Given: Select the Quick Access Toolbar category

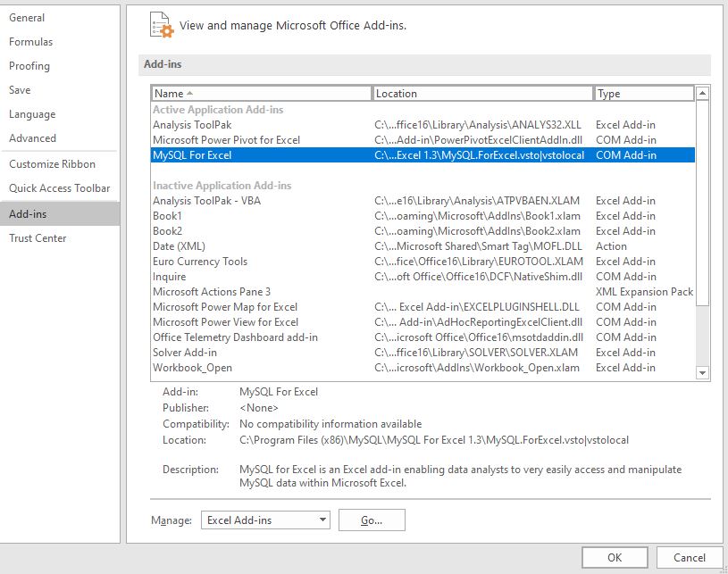Looking at the screenshot, I should coord(60,188).
